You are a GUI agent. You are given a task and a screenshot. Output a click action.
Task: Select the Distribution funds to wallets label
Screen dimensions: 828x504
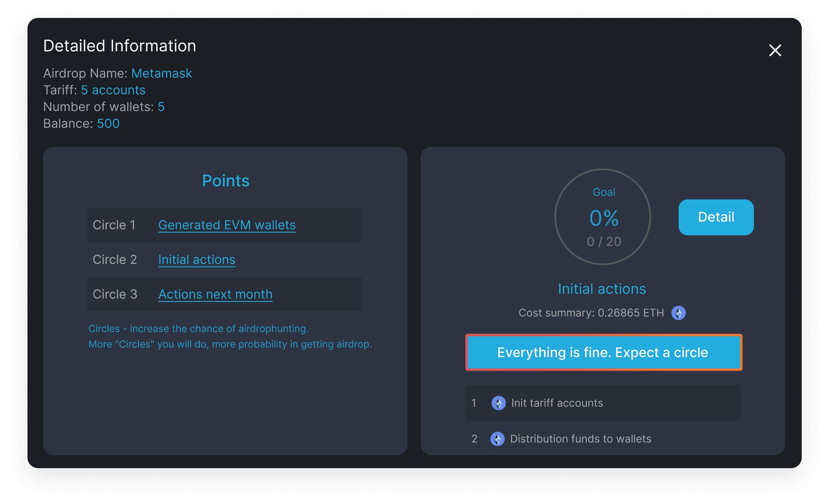580,439
